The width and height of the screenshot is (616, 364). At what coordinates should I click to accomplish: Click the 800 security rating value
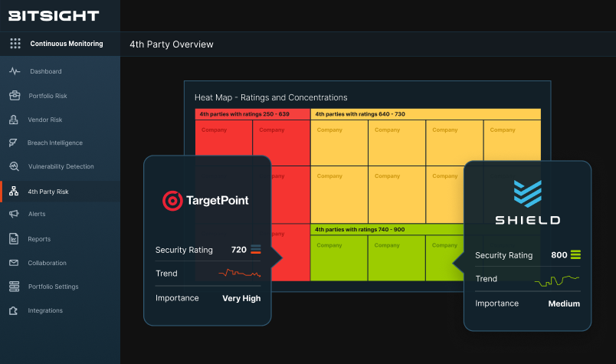click(x=559, y=255)
